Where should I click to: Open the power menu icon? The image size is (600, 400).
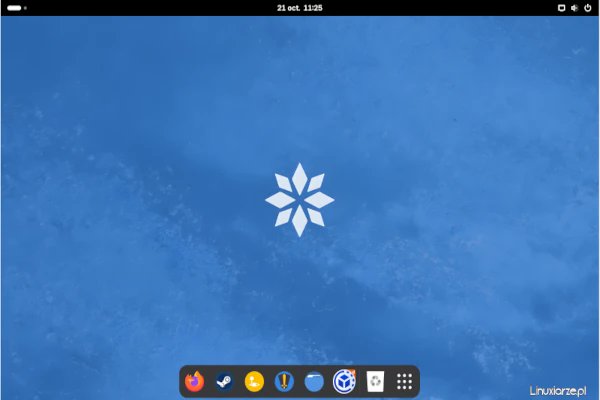588,8
